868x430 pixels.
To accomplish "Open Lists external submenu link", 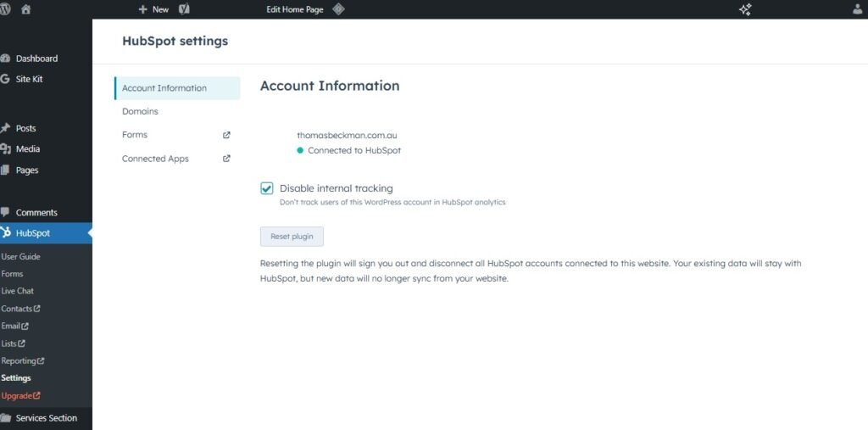I will coord(13,343).
